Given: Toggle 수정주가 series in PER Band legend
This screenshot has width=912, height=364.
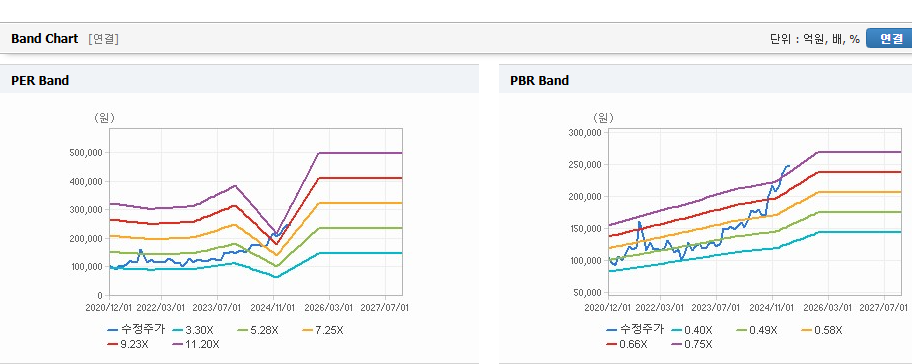Looking at the screenshot, I should pyautogui.click(x=136, y=330).
